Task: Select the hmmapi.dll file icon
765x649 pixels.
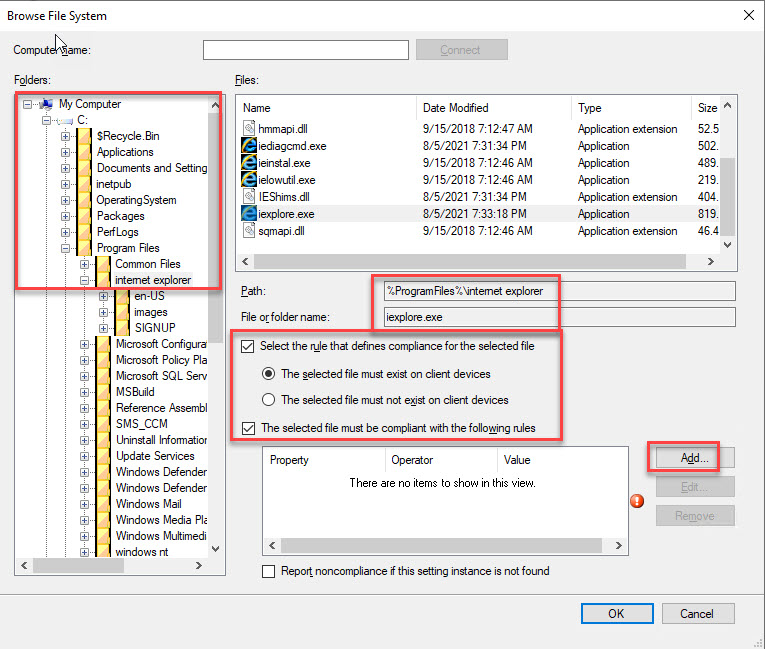Action: click(x=250, y=129)
